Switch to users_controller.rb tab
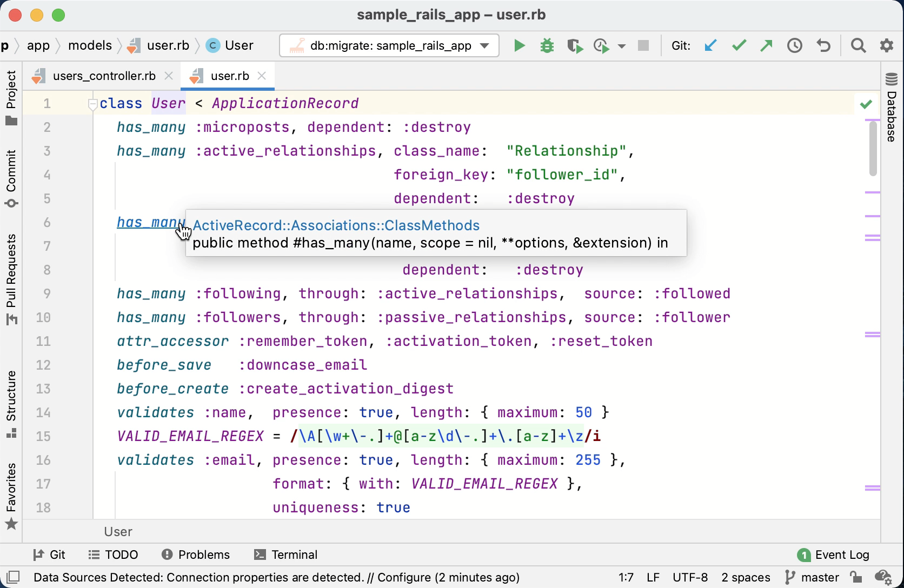 coord(104,76)
